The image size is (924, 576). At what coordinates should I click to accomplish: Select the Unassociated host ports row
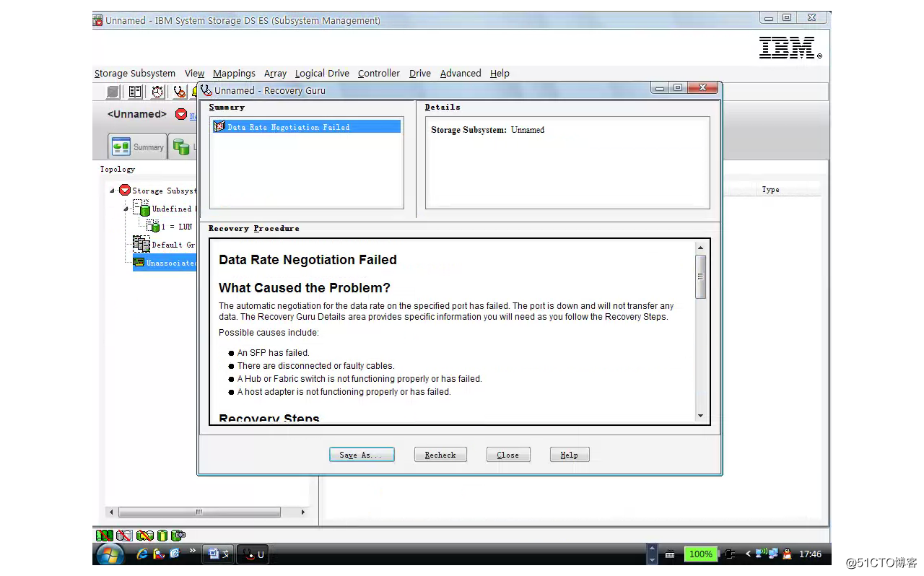[165, 263]
